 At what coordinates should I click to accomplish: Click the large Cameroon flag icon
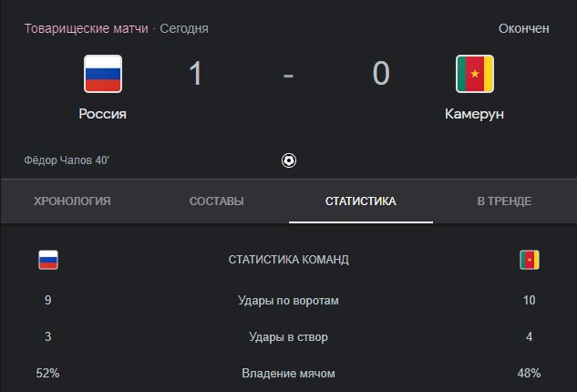tap(475, 74)
